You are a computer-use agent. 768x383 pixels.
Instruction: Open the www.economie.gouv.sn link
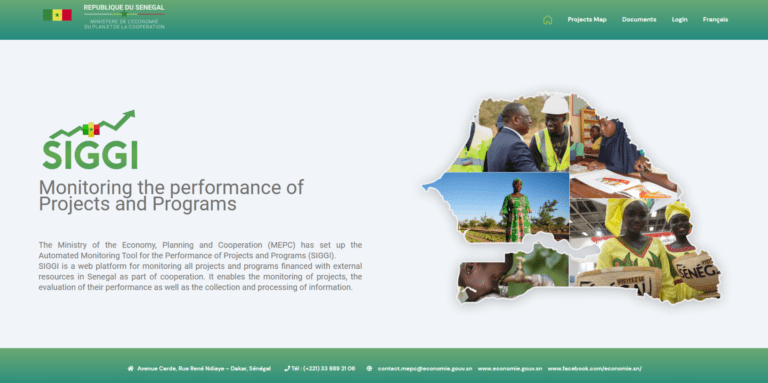click(510, 369)
